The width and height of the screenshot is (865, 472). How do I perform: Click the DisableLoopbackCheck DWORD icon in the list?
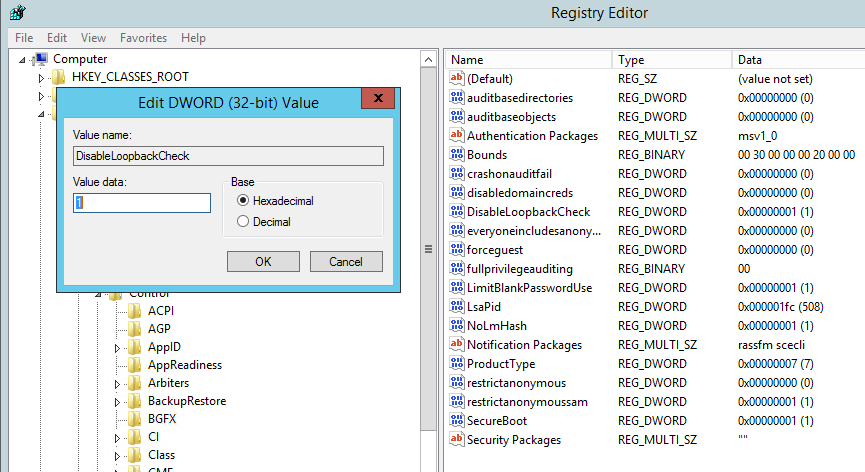pyautogui.click(x=456, y=212)
